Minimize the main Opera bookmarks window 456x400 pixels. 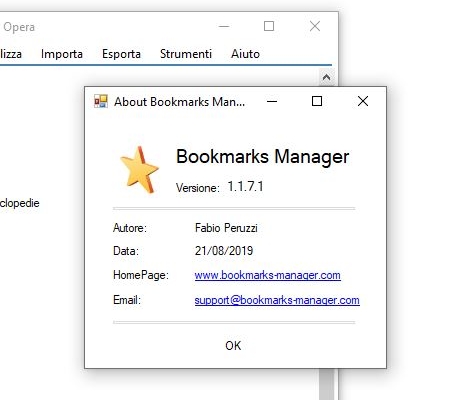224,26
